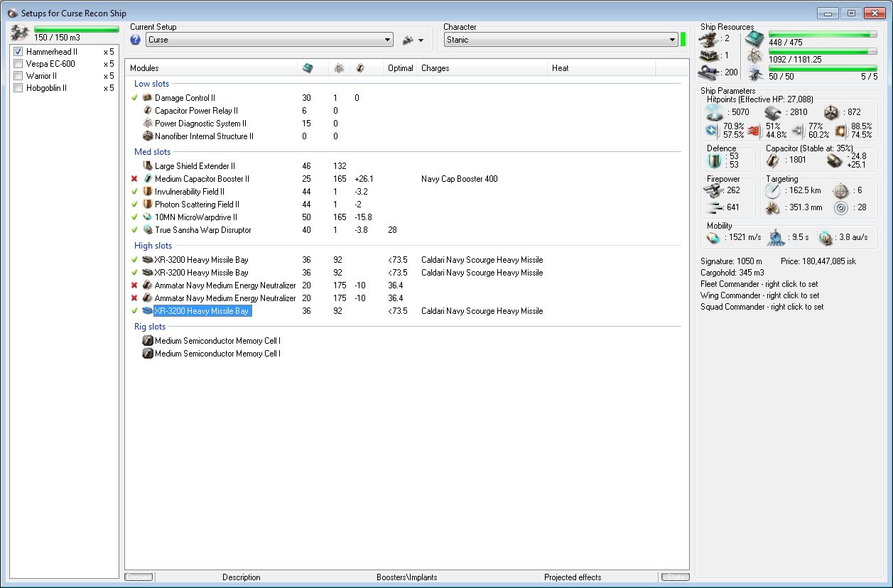
Task: Click the structure hitpoints icon showing 872
Action: pos(832,112)
